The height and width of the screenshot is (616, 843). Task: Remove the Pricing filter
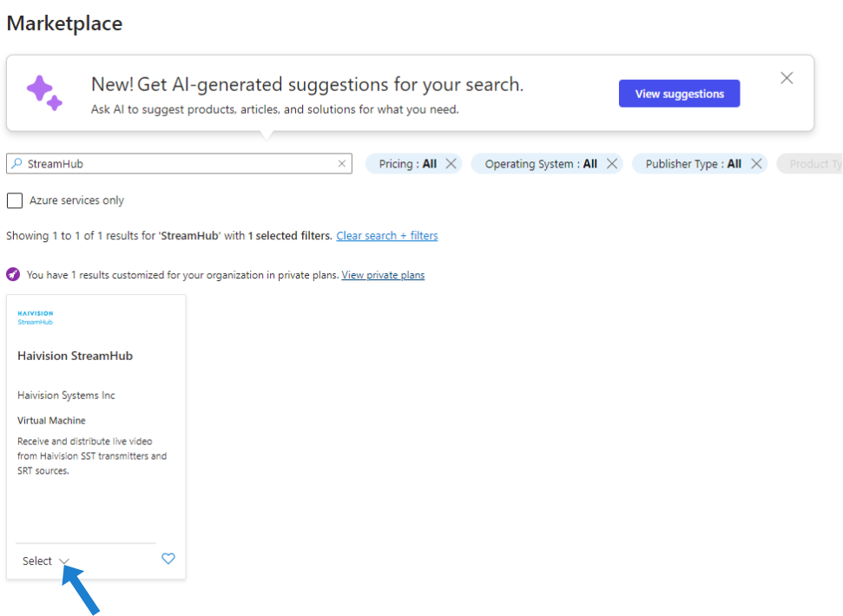tap(451, 164)
